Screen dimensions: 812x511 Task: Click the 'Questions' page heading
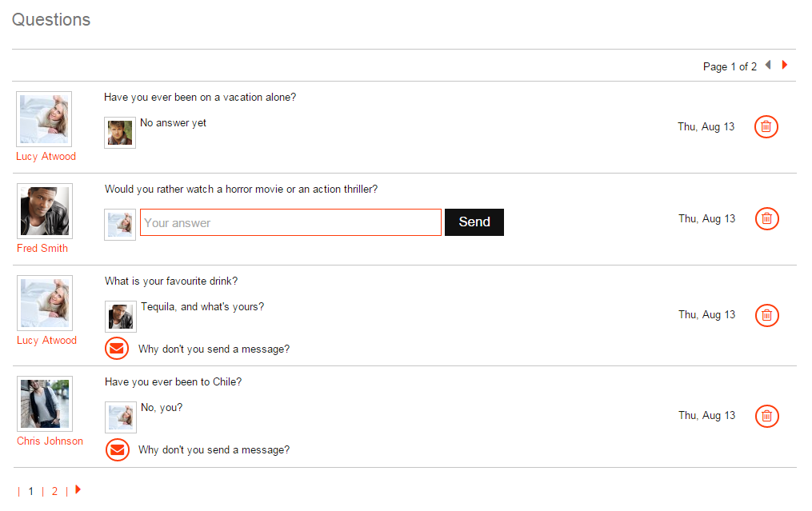[51, 20]
